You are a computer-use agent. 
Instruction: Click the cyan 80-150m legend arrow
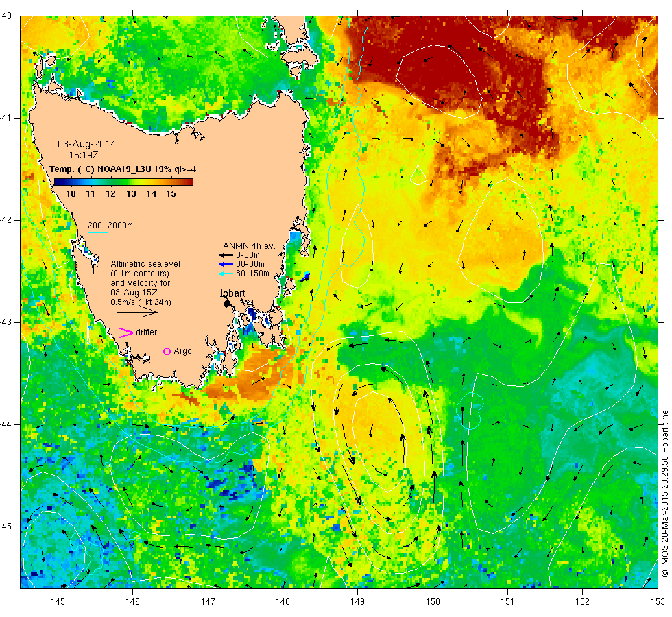pos(226,274)
